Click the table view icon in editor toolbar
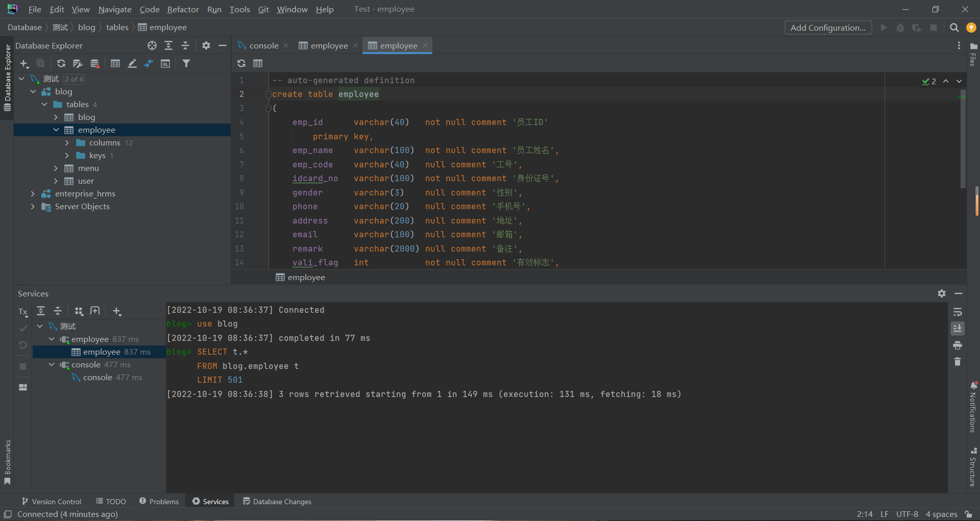The height and width of the screenshot is (521, 980). (x=258, y=63)
